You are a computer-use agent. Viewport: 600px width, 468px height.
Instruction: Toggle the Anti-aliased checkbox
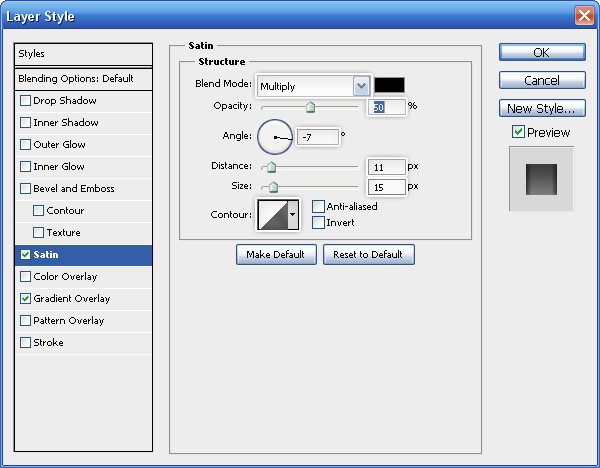point(319,206)
